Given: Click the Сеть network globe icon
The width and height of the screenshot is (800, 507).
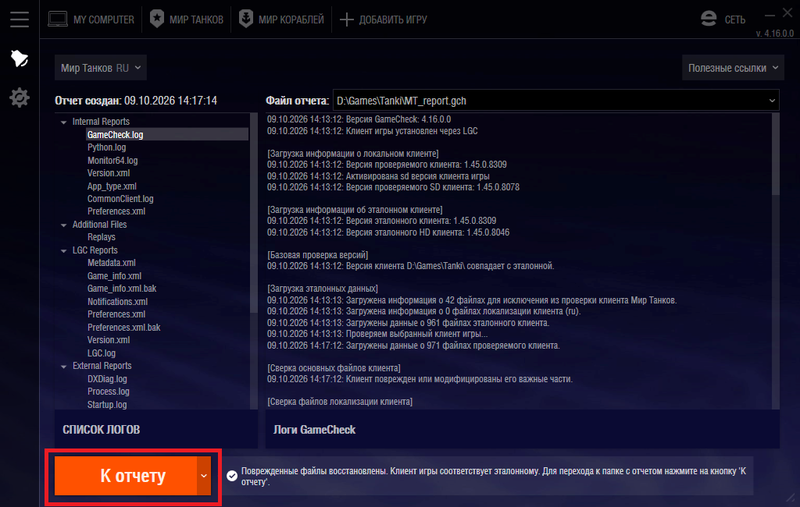Looking at the screenshot, I should click(709, 19).
